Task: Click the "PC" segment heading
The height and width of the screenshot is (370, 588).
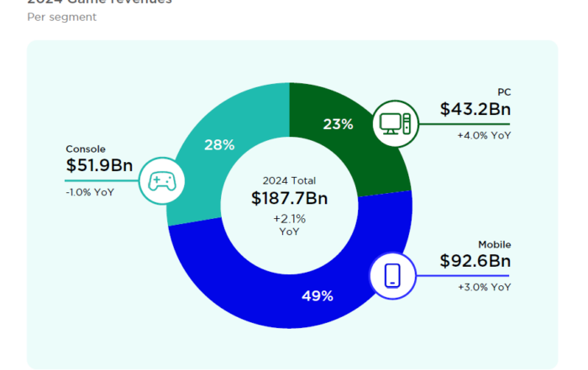Action: (x=503, y=92)
